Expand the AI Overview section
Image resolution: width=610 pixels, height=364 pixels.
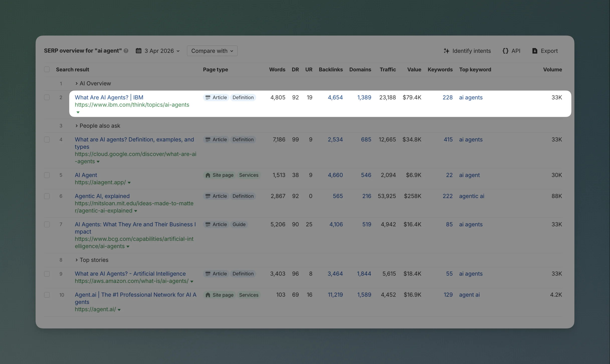[x=76, y=83]
